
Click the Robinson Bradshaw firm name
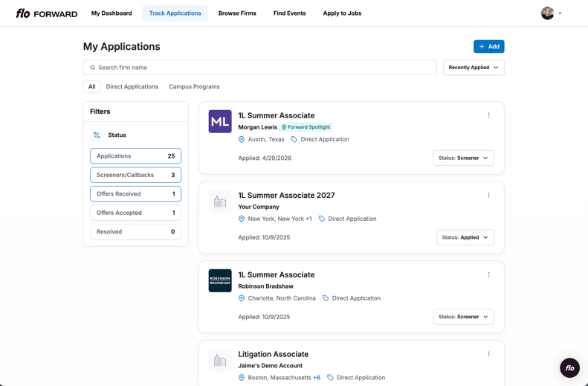point(266,286)
